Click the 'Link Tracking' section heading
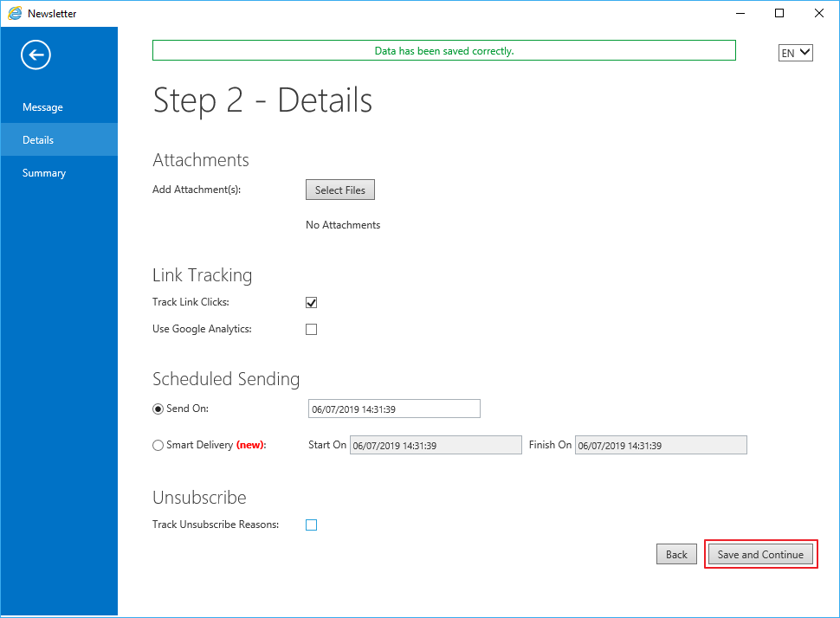Screen dimensions: 840x618 click(203, 275)
